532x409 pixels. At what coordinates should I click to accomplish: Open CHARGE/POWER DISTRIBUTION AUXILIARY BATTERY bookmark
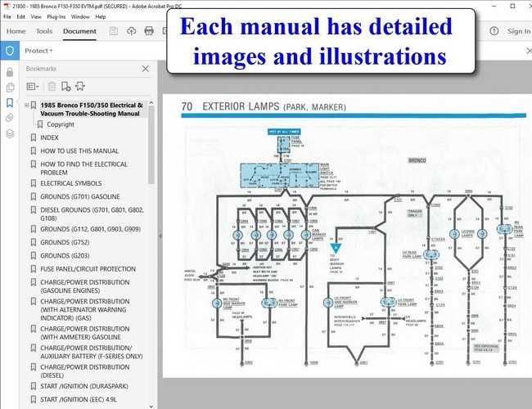(x=92, y=352)
